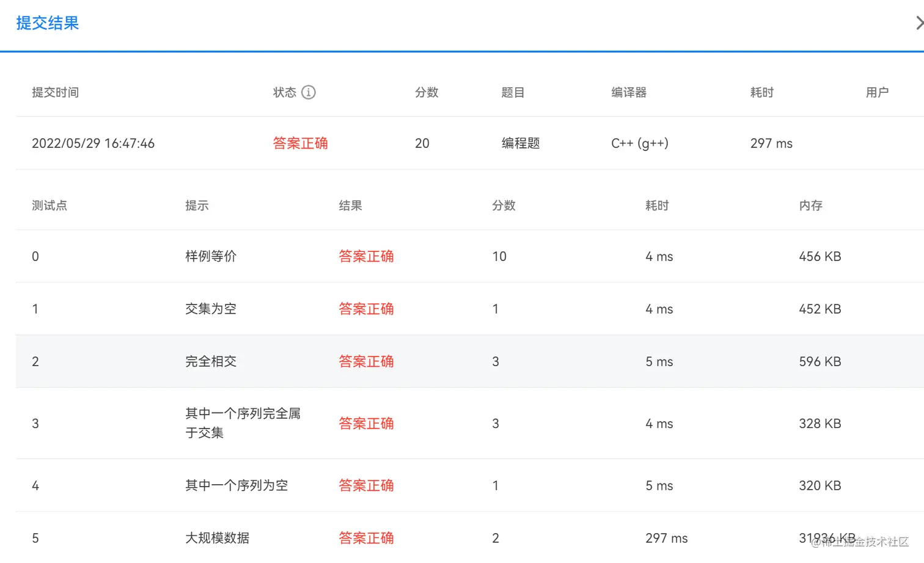Click the 编程题 problem link

pyautogui.click(x=521, y=143)
